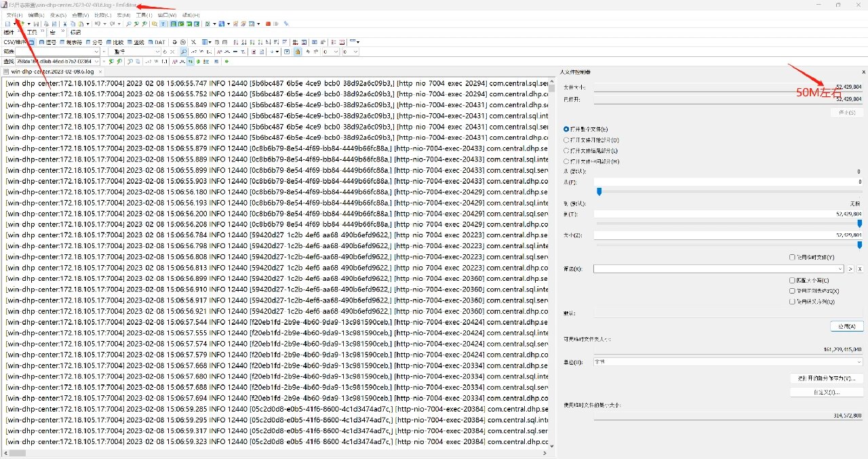The image size is (868, 459).
Task: Click the Save disk icon in toolbar
Action: click(36, 24)
